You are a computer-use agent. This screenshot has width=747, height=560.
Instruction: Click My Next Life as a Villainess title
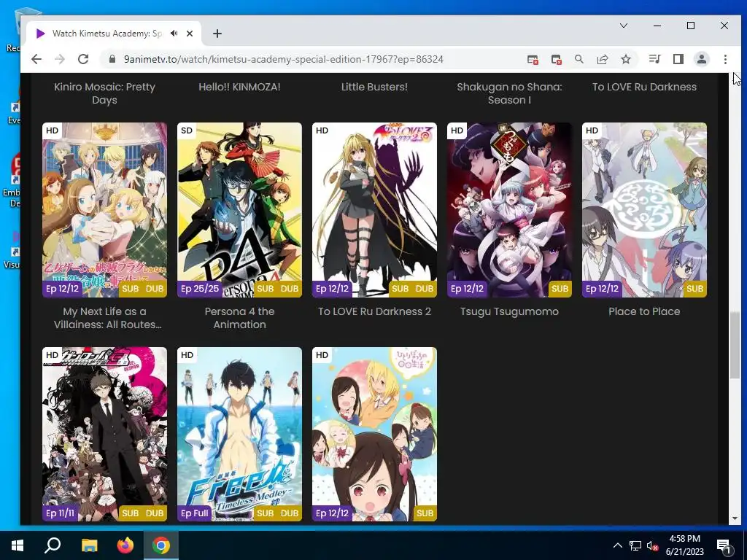[x=107, y=318]
